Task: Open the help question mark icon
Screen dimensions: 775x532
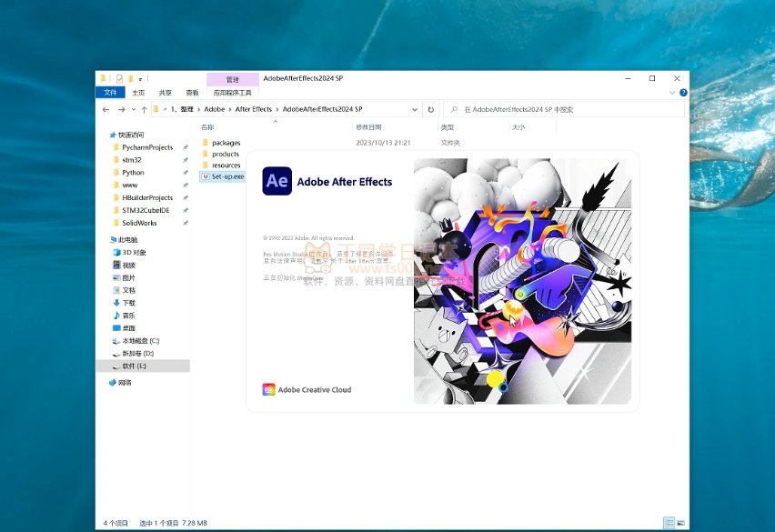Action: [x=682, y=92]
